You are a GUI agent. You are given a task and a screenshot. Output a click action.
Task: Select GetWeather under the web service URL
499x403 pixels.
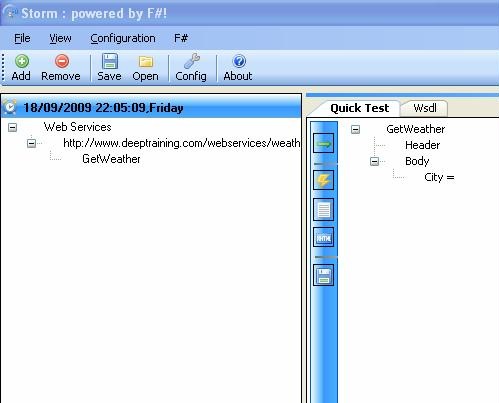tap(111, 159)
